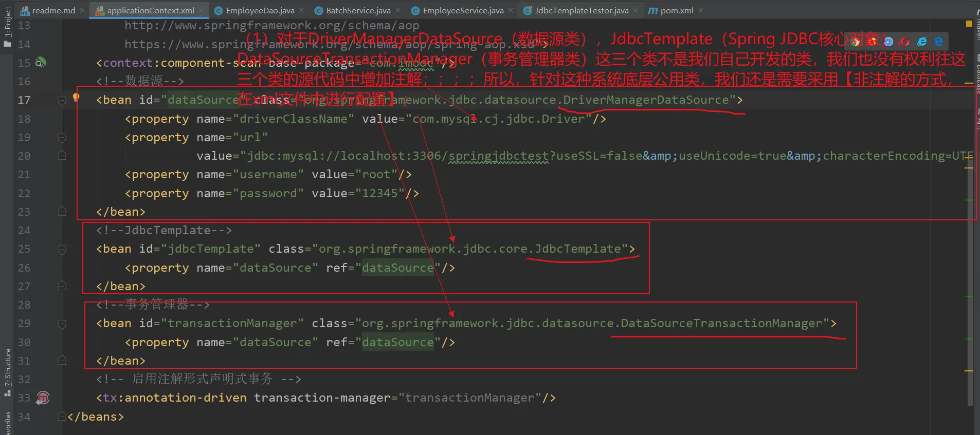Viewport: 980px width, 435px height.
Task: Preview the file in Safari browser
Action: click(x=888, y=42)
